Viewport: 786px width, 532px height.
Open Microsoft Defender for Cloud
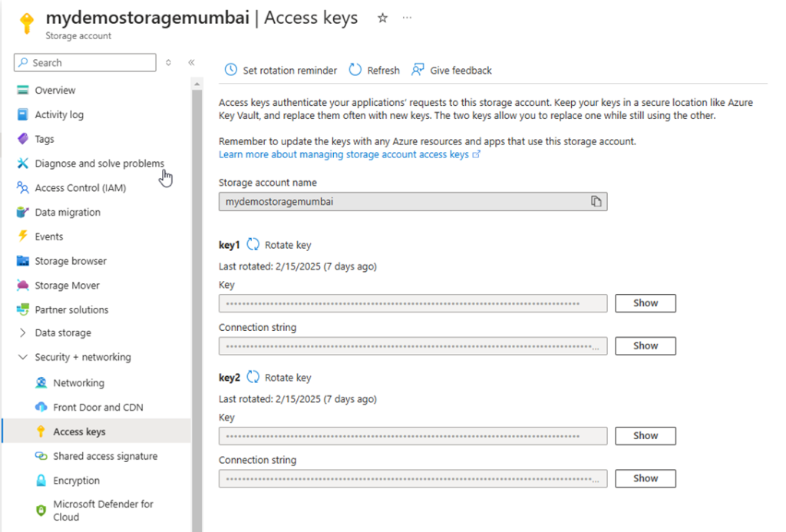pos(96,510)
